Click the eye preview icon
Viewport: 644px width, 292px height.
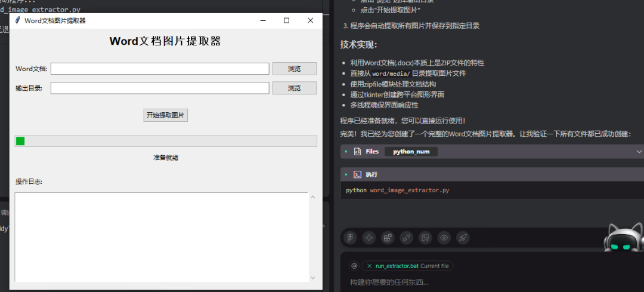[x=444, y=238]
